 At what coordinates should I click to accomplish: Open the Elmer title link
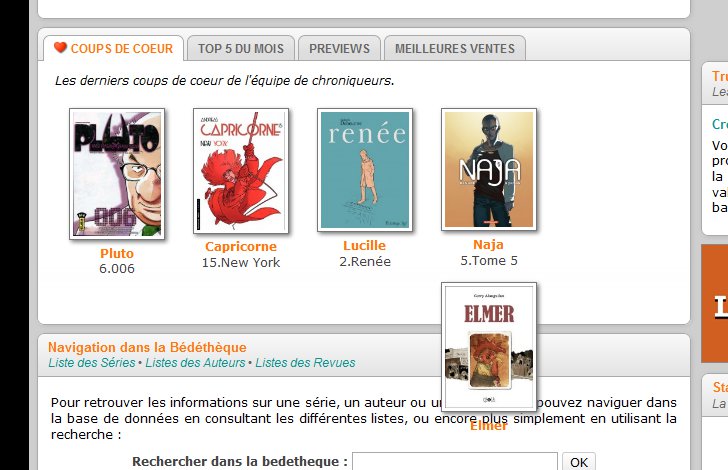tap(488, 425)
